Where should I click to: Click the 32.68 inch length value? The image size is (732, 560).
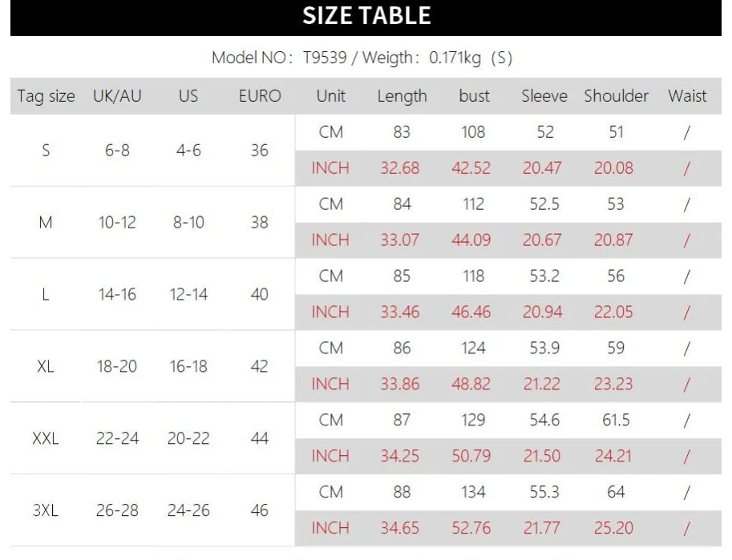pyautogui.click(x=400, y=168)
